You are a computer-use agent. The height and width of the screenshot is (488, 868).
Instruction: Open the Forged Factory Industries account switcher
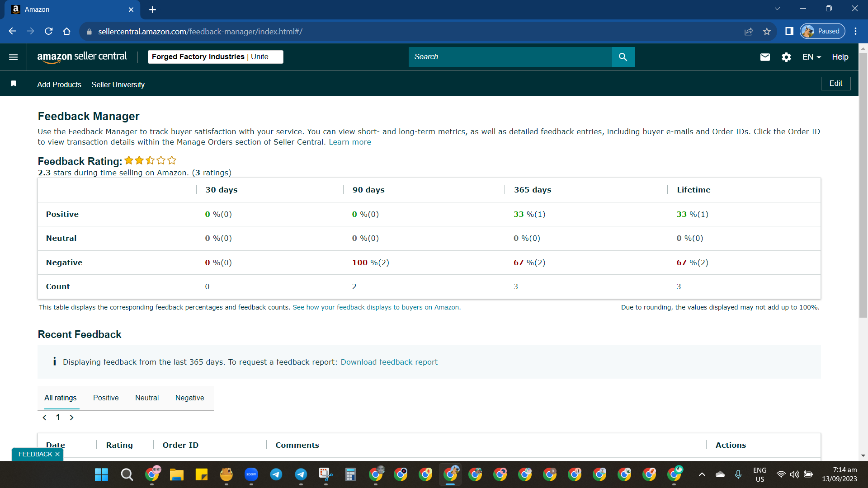click(x=216, y=57)
